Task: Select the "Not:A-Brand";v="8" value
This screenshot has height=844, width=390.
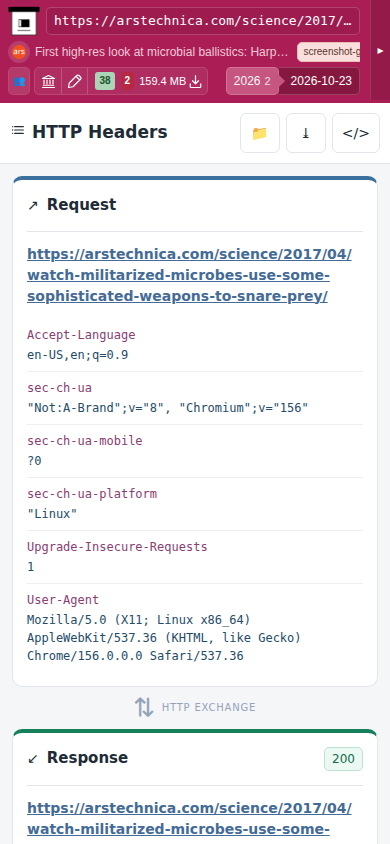Action: pos(95,408)
